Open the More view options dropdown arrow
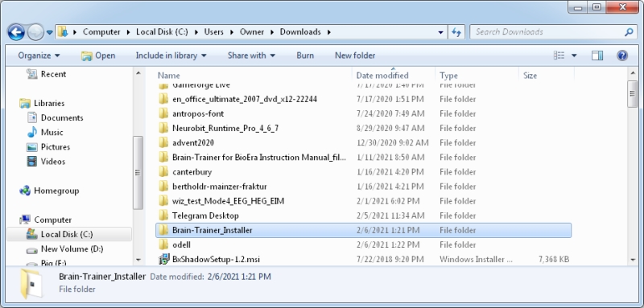 [574, 55]
